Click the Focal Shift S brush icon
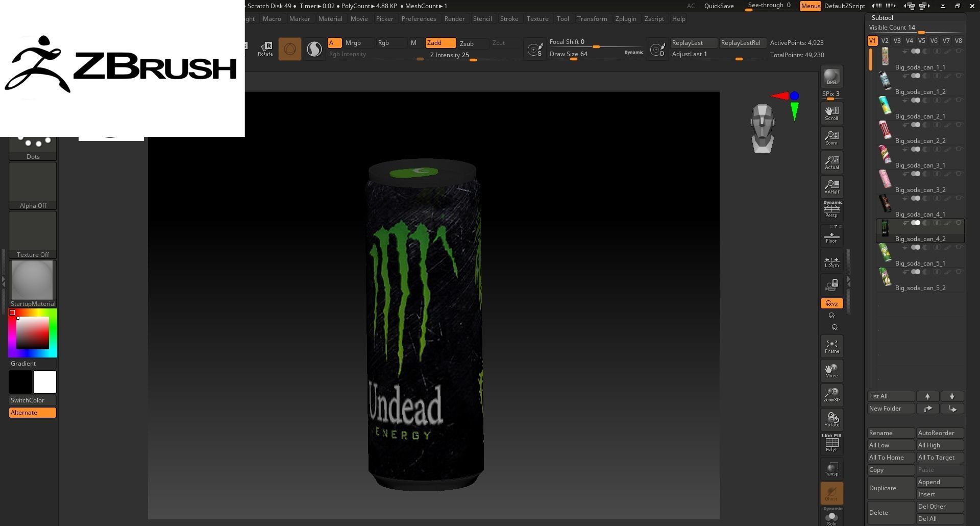The height and width of the screenshot is (526, 980). [x=535, y=50]
